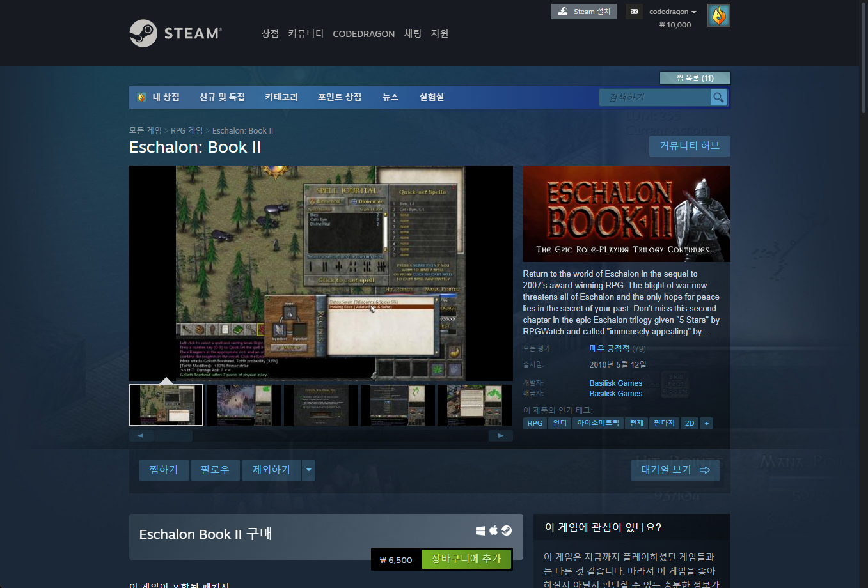Image resolution: width=868 pixels, height=588 pixels.
Task: Click the user avatar flame icon
Action: pos(718,15)
